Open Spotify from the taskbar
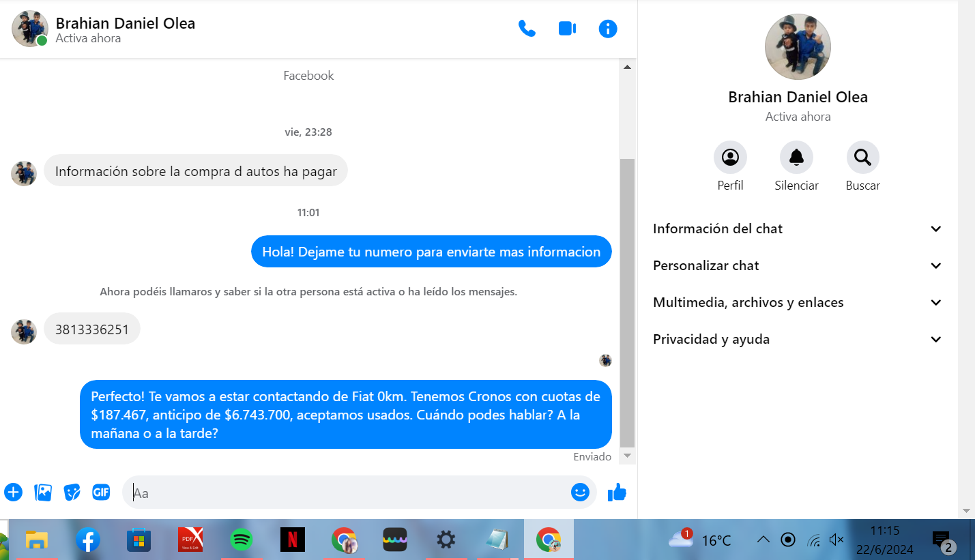This screenshot has height=560, width=975. tap(241, 540)
